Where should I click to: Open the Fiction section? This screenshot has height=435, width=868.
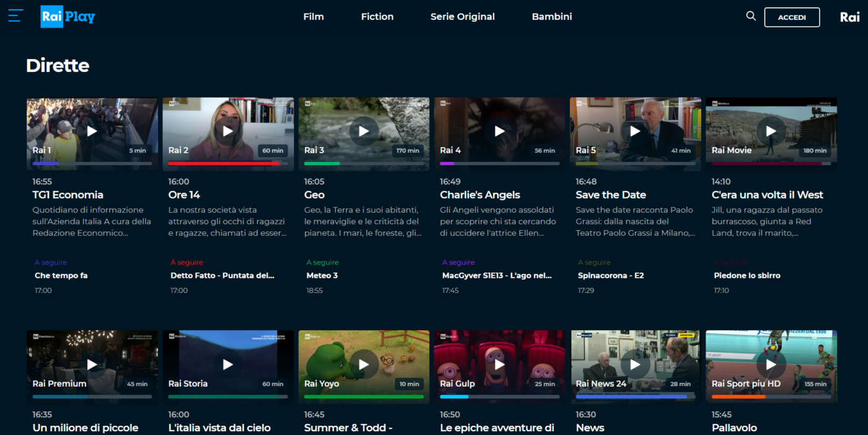click(377, 17)
